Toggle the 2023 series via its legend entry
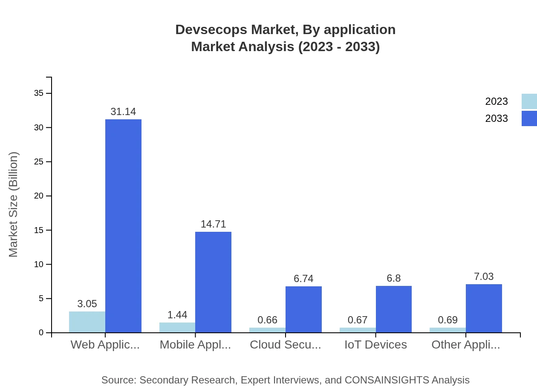 coord(497,101)
